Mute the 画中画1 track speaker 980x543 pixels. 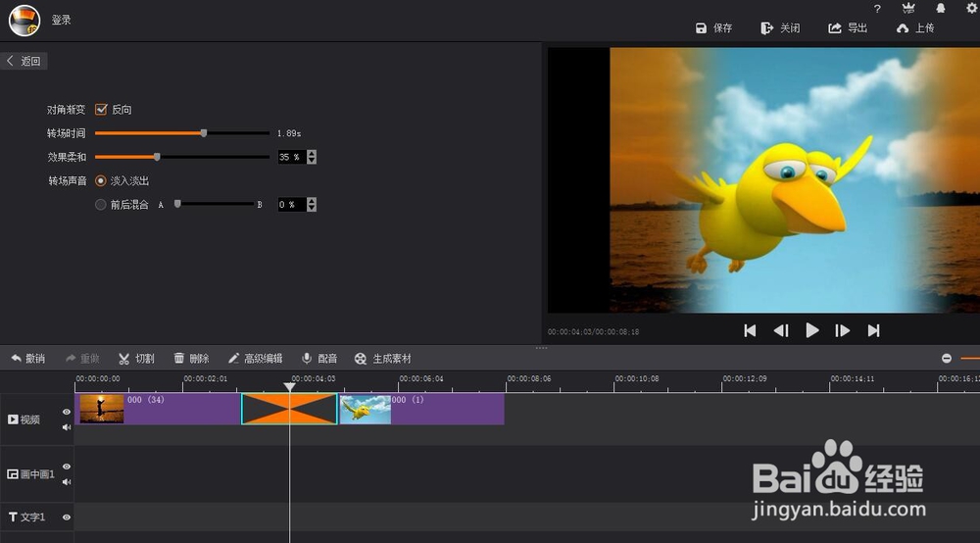(67, 482)
